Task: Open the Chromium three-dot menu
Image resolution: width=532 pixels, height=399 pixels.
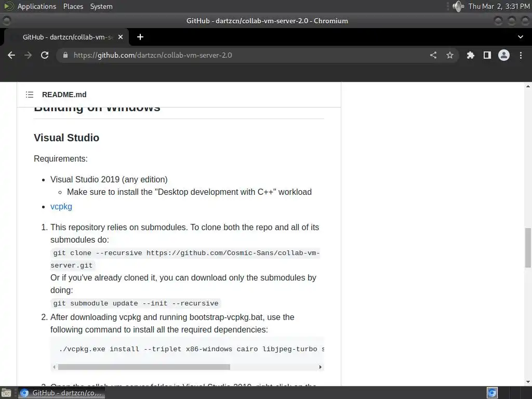Action: click(x=521, y=55)
